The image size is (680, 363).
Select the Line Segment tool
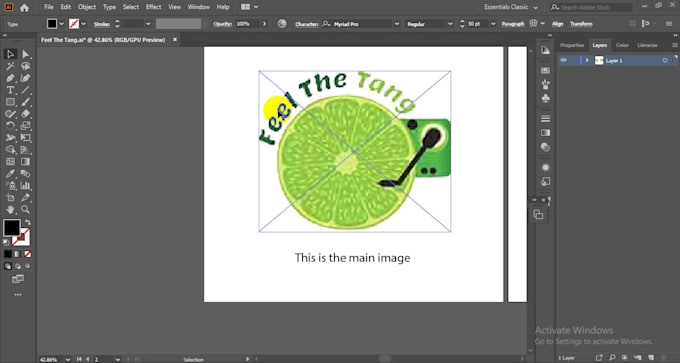pyautogui.click(x=26, y=90)
